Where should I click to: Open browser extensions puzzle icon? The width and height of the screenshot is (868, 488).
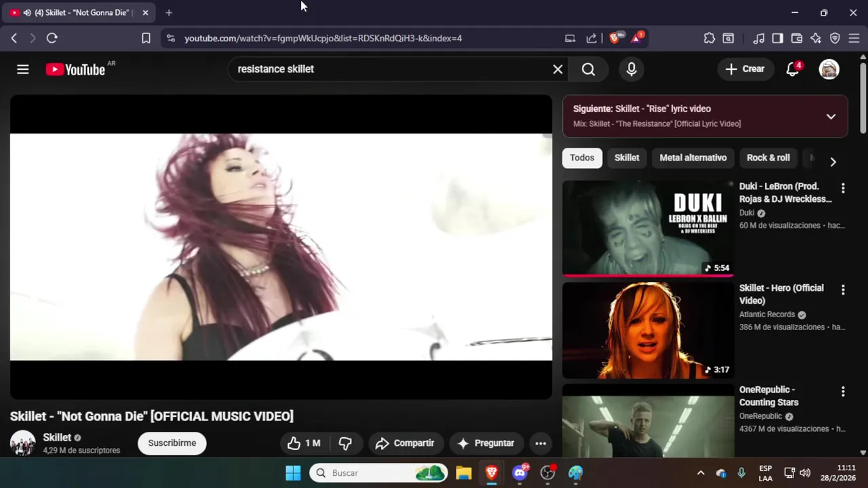[709, 38]
